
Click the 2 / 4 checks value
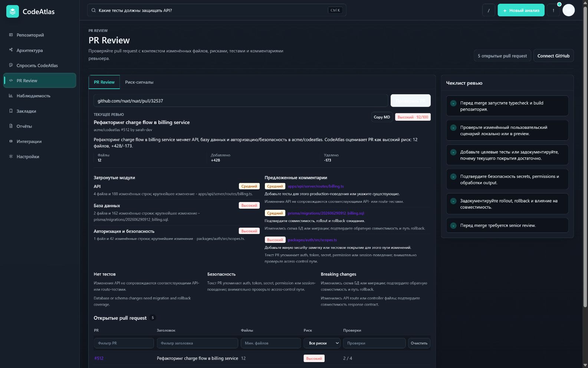348,358
